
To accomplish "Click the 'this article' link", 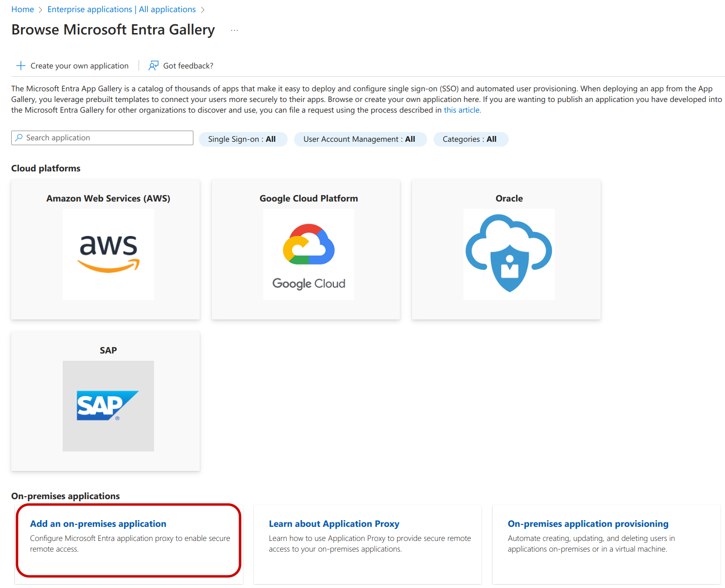I will 462,110.
